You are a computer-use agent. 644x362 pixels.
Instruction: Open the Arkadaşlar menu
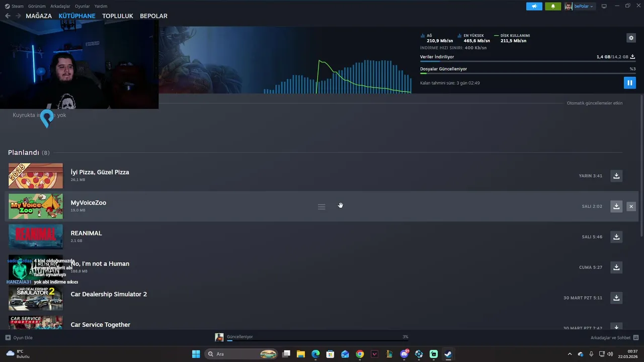[60, 6]
